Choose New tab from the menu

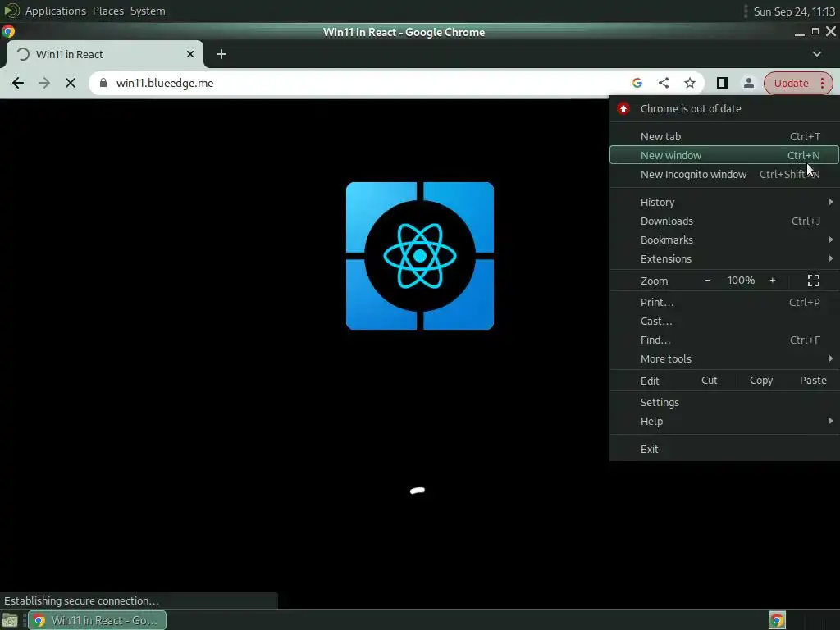coord(724,137)
